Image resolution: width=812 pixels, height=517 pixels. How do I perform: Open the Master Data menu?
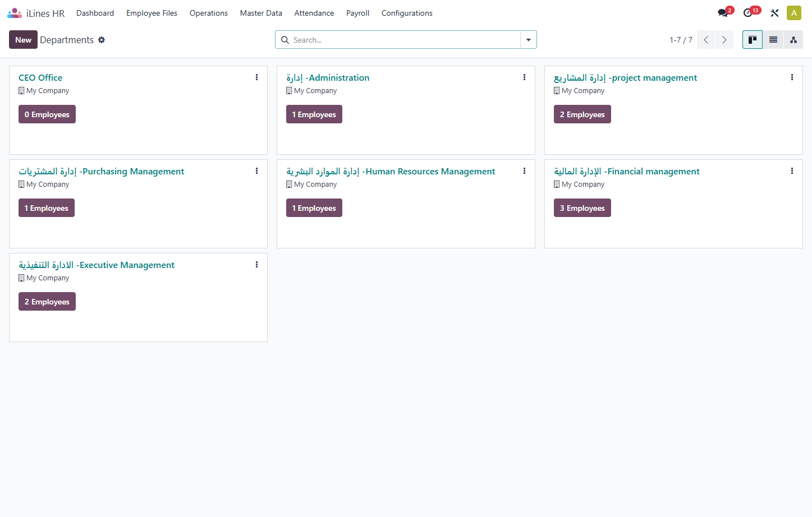261,13
